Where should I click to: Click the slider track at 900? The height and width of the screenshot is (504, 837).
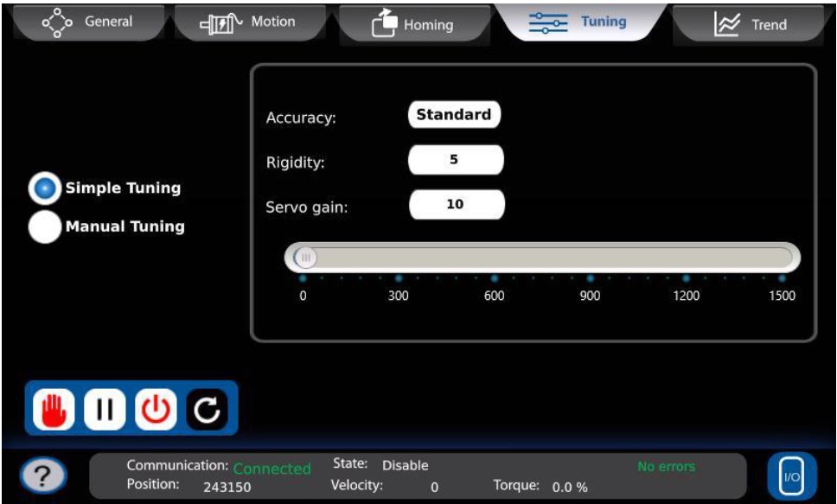pos(590,258)
